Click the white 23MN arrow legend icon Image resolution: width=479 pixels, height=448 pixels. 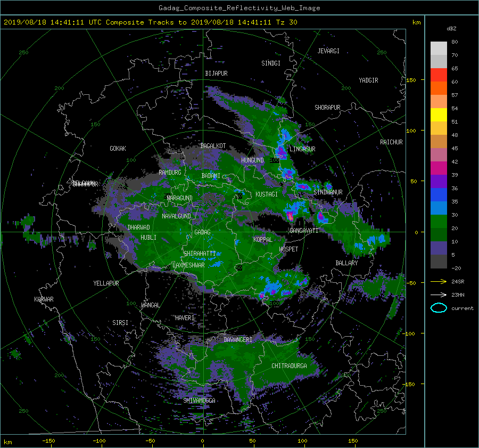pos(439,295)
